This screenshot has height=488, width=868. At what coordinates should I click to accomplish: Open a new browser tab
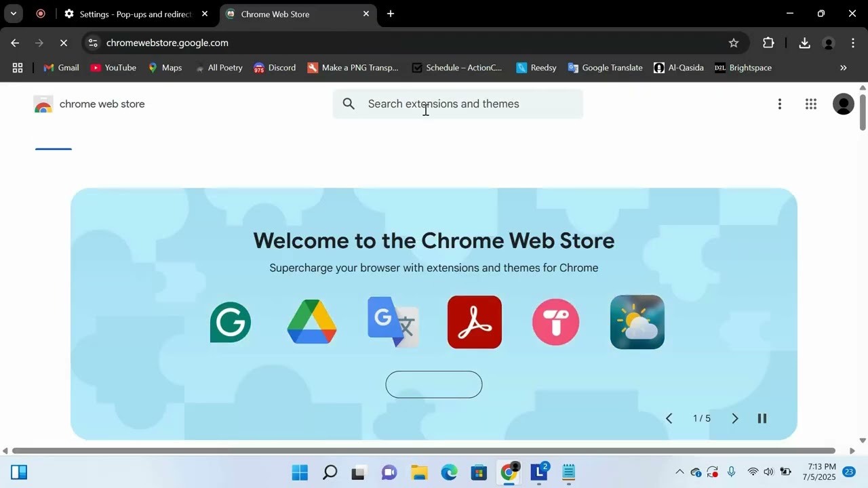391,14
